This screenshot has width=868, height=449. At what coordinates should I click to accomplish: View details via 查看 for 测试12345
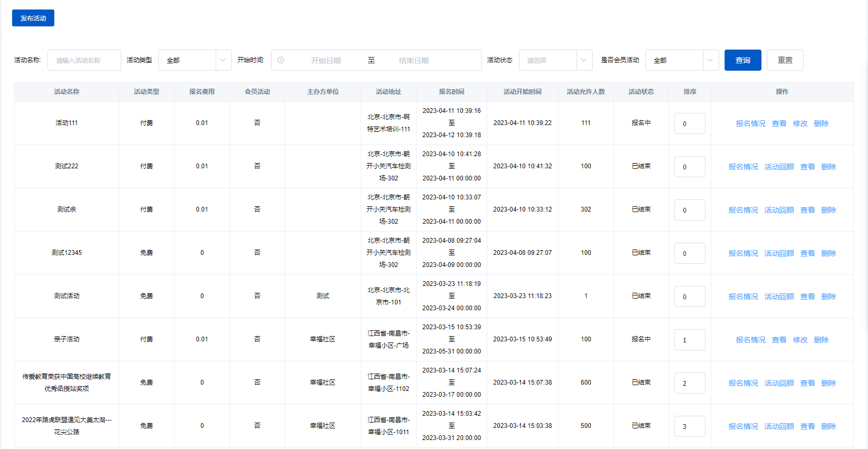click(x=807, y=253)
